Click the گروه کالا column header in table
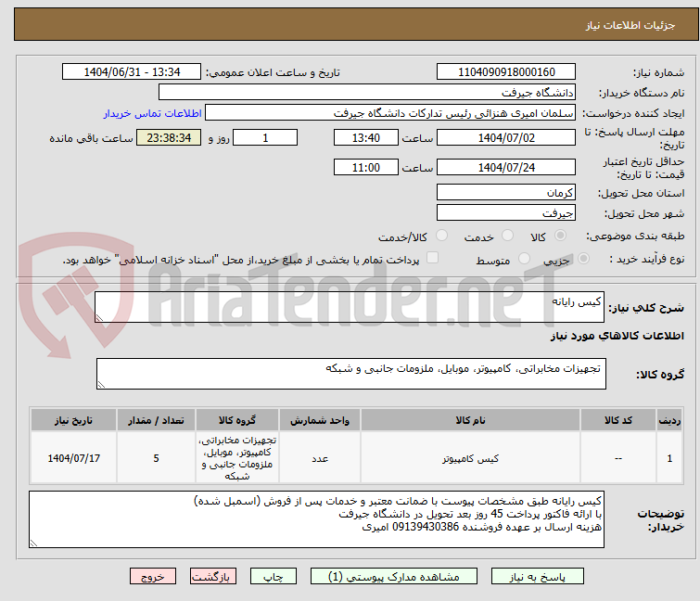Screen dimensions: 700x601 (237, 420)
